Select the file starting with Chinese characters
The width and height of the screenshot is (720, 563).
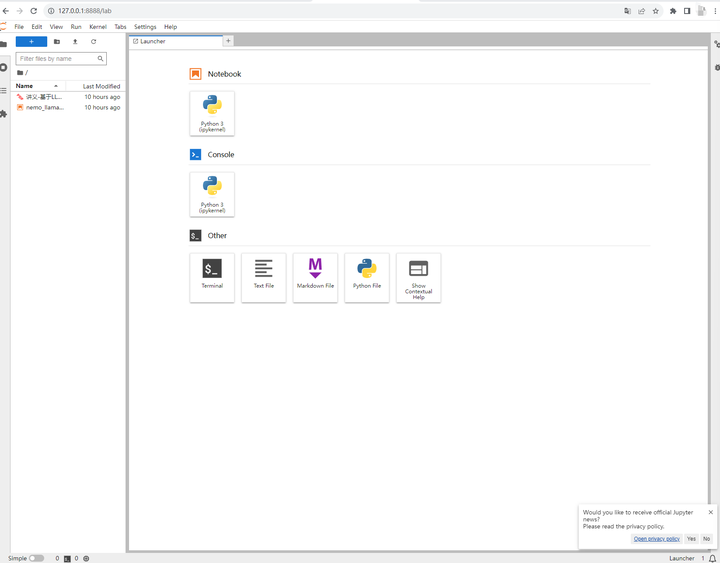[x=68, y=97]
